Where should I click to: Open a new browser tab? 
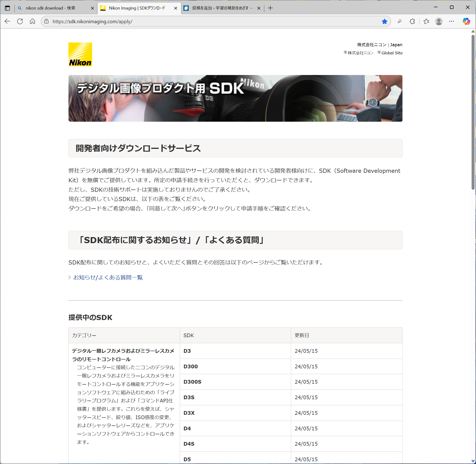270,8
